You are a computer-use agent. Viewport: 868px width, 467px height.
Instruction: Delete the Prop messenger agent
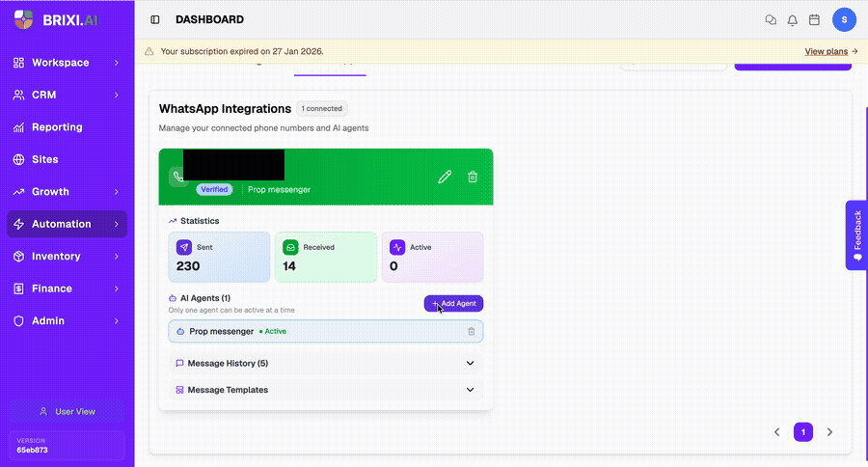[x=471, y=331]
